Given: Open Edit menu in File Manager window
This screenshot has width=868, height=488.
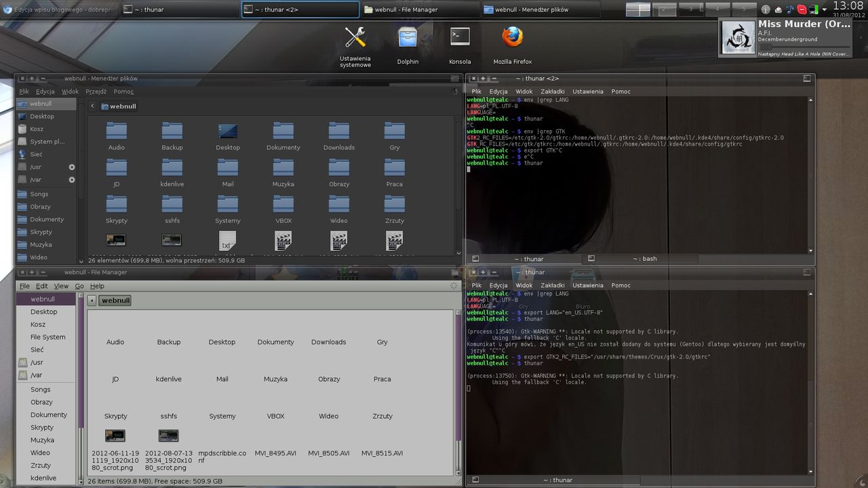Looking at the screenshot, I should pyautogui.click(x=42, y=286).
